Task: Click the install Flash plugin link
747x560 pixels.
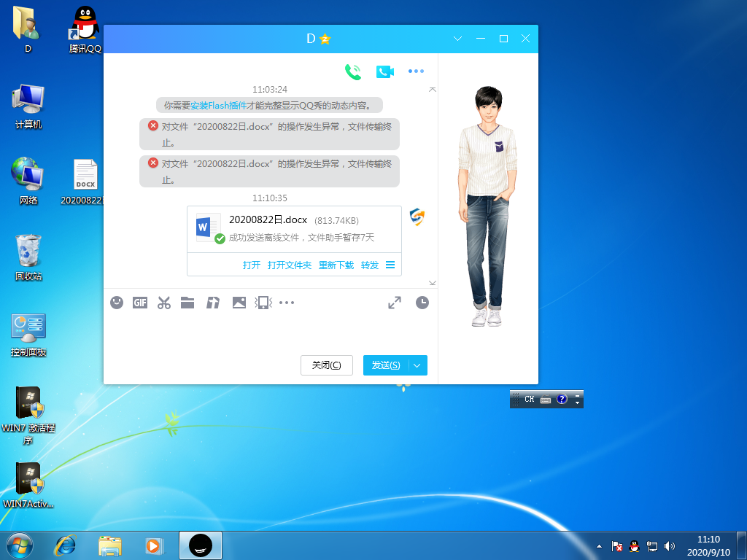Action: pyautogui.click(x=218, y=105)
